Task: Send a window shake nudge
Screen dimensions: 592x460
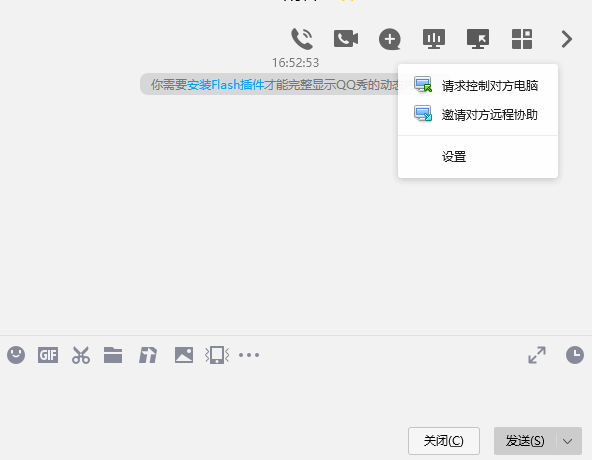Action: (217, 355)
